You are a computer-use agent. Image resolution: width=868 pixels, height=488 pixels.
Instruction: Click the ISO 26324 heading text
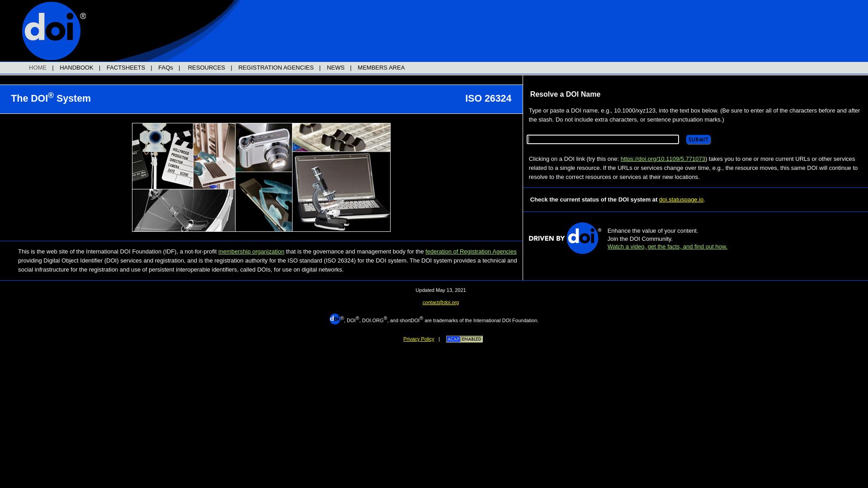click(x=488, y=99)
